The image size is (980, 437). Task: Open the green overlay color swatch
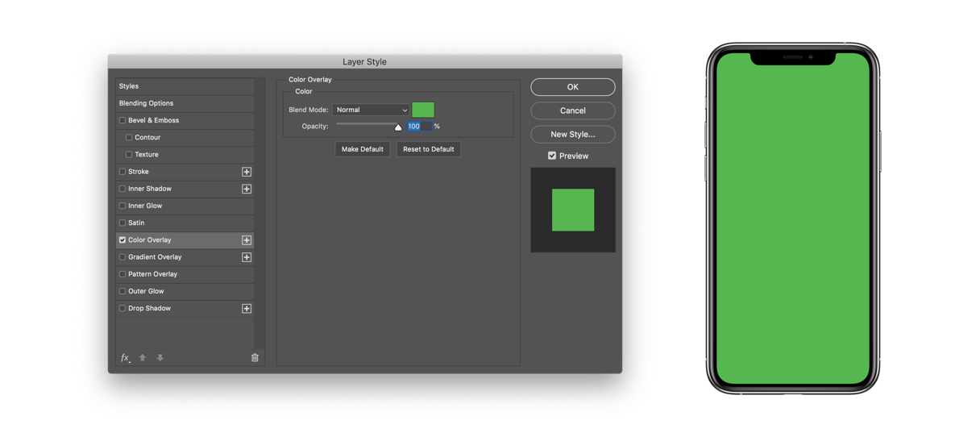point(423,110)
